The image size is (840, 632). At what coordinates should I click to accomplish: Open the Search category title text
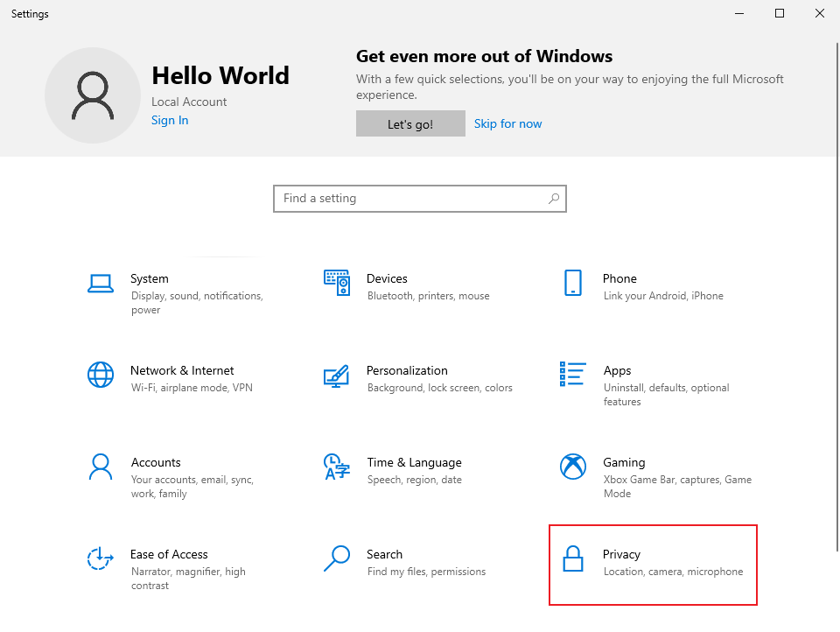tap(384, 554)
